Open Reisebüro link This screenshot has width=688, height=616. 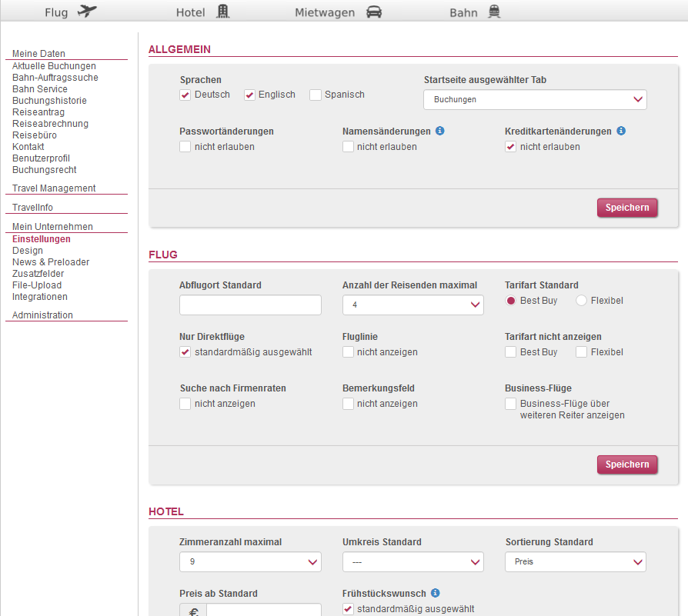point(34,135)
